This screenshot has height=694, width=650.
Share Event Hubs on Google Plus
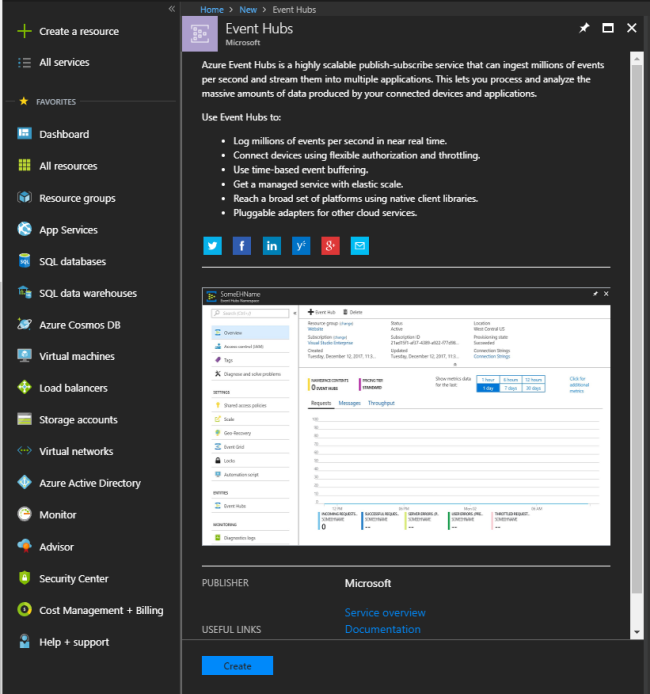331,246
